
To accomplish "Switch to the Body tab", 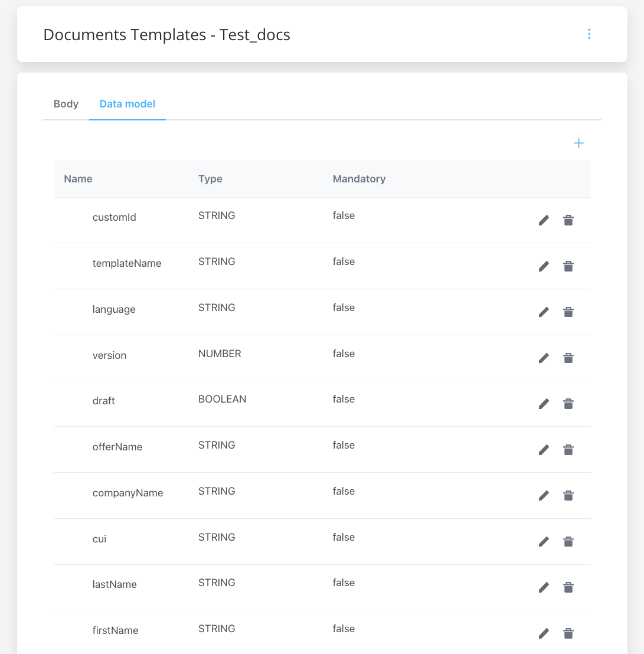I will tap(66, 104).
